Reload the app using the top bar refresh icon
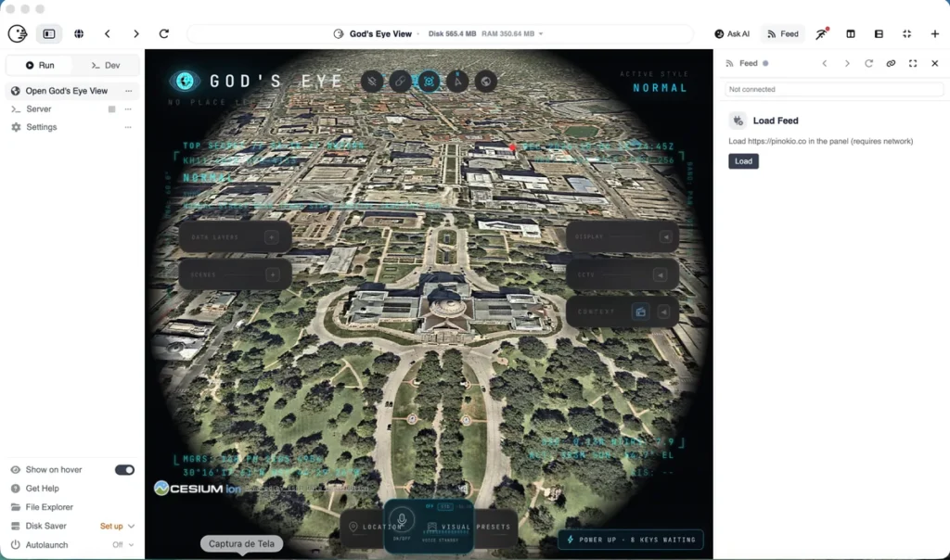The image size is (950, 560). click(164, 34)
